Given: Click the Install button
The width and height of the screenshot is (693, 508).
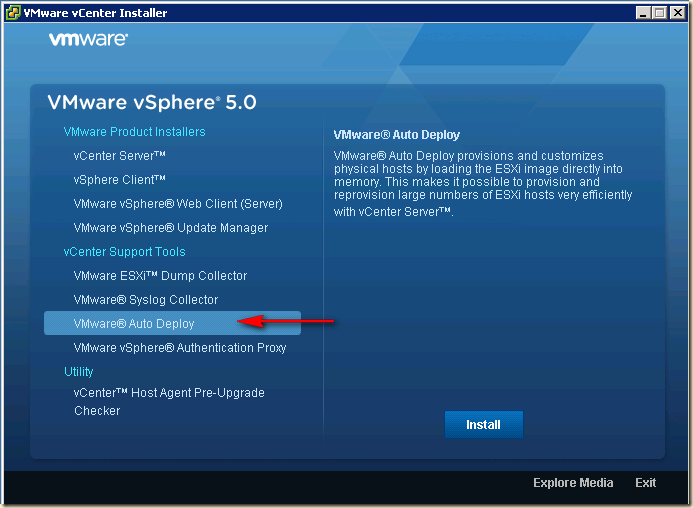Looking at the screenshot, I should [x=484, y=424].
